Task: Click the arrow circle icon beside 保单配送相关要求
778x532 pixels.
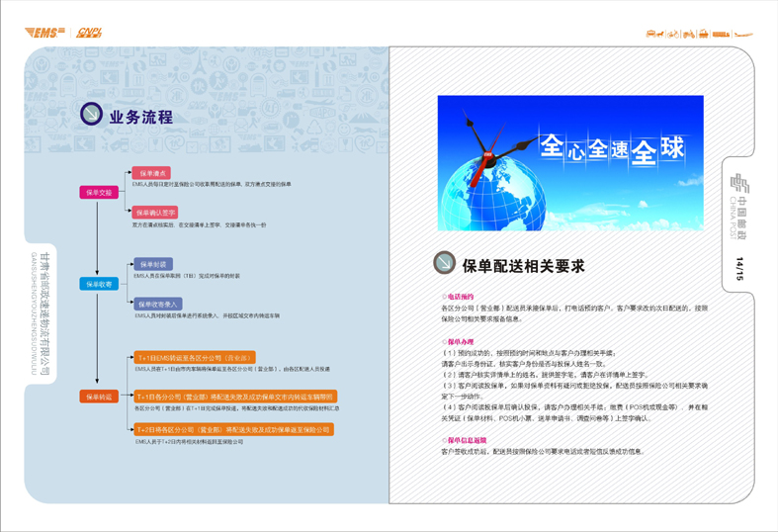Action: point(444,262)
